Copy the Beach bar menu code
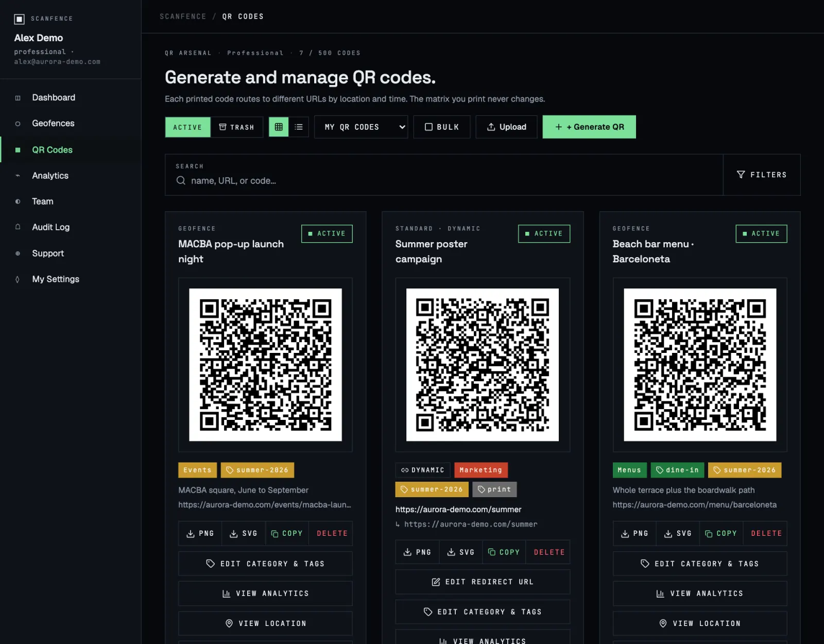 [x=721, y=533]
